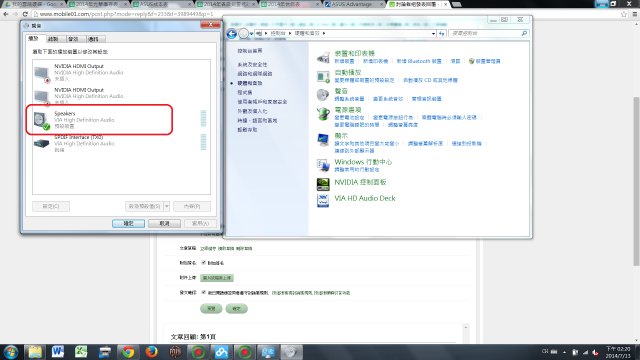Show hidden system tray icons arrow
The height and width of the screenshot is (360, 640).
[564, 352]
